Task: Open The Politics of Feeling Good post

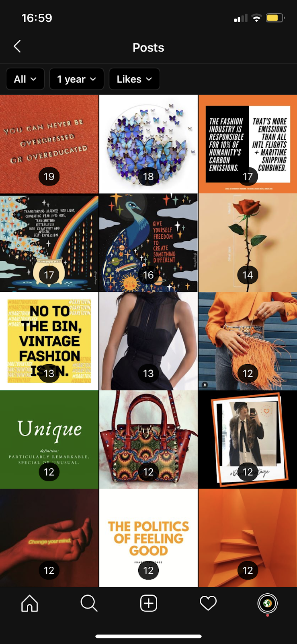Action: (x=148, y=538)
